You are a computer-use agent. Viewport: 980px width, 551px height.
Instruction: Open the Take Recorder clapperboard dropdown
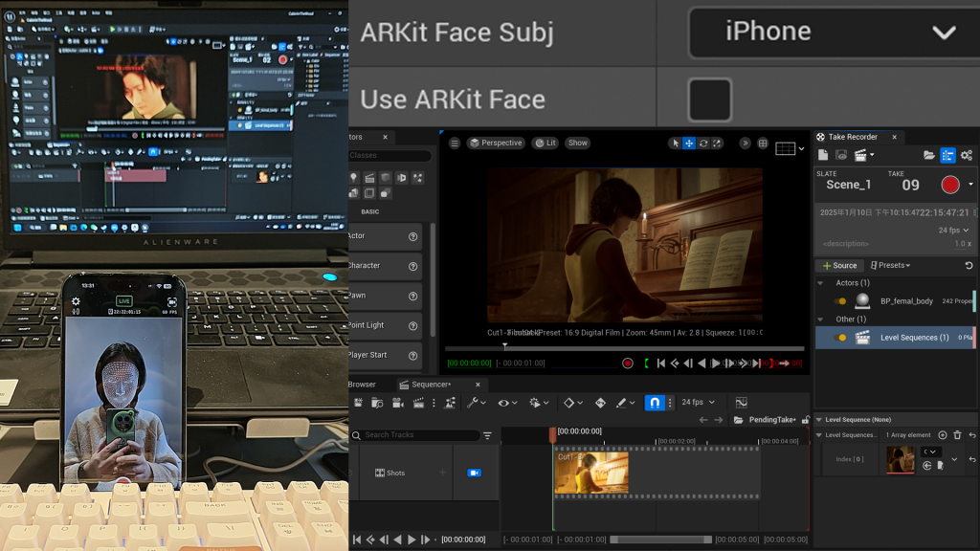(x=864, y=156)
